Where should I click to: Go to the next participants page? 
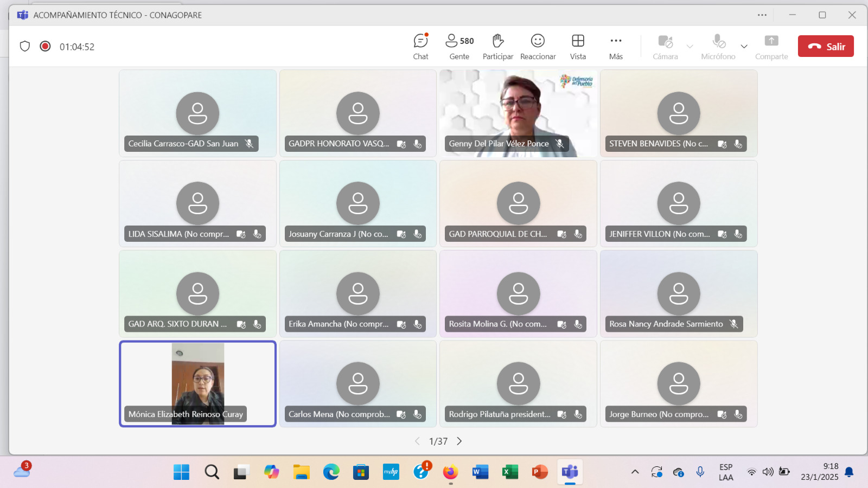(x=459, y=441)
